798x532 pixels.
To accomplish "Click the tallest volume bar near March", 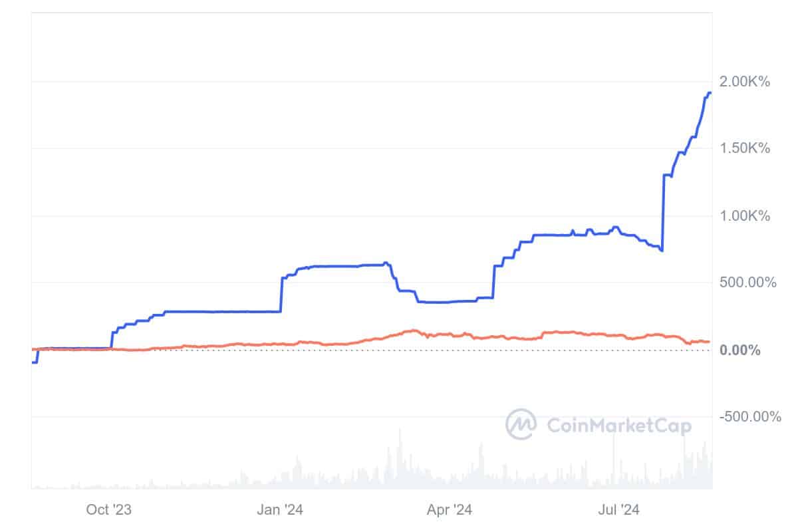I will coord(400,459).
